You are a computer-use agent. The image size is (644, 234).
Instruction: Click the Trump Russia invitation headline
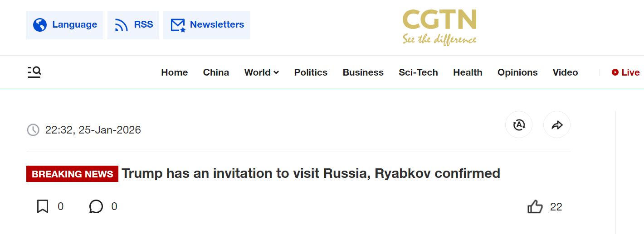pyautogui.click(x=311, y=173)
